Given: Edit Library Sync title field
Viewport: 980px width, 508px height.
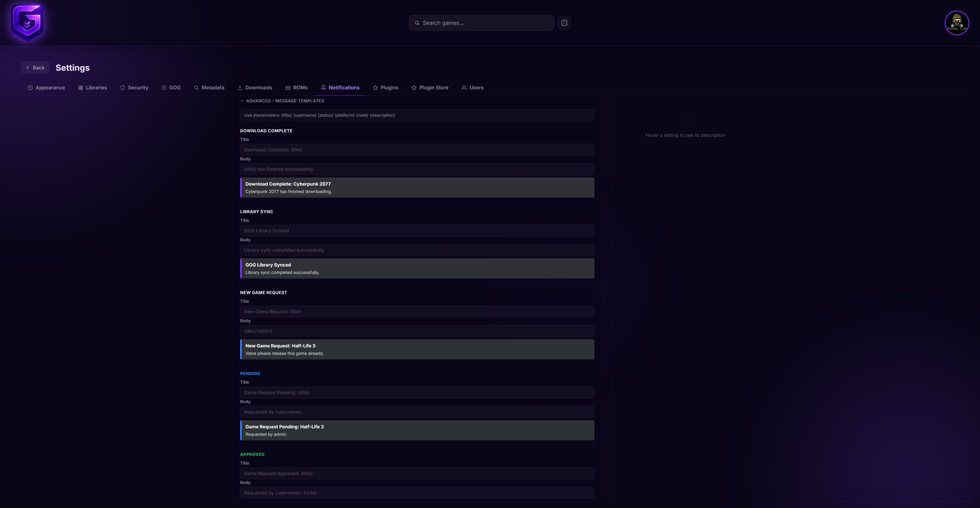Looking at the screenshot, I should (417, 230).
